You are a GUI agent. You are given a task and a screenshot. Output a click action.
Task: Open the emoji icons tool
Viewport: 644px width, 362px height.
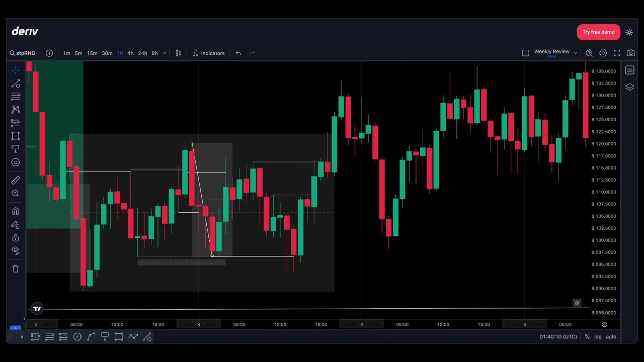tap(16, 162)
